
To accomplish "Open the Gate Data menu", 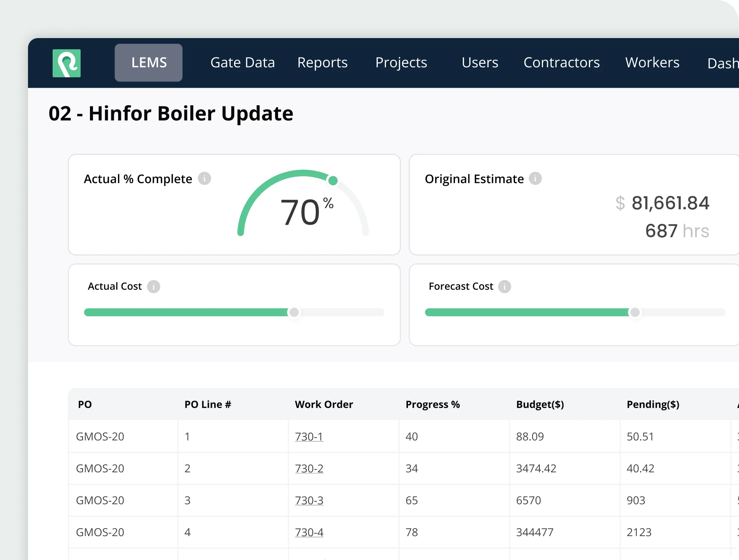I will tap(243, 63).
